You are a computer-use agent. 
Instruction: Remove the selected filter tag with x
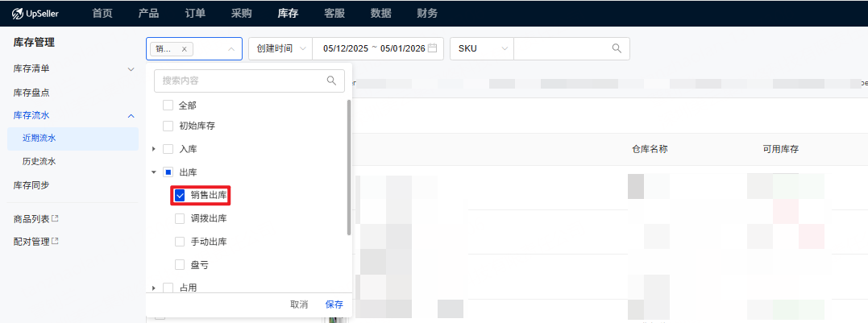coord(184,49)
